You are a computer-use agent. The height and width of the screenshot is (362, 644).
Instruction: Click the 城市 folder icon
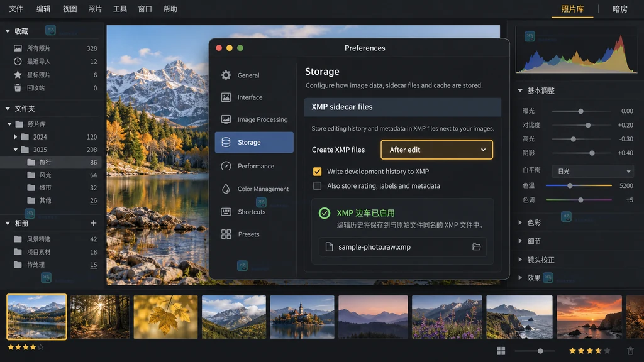click(x=31, y=187)
